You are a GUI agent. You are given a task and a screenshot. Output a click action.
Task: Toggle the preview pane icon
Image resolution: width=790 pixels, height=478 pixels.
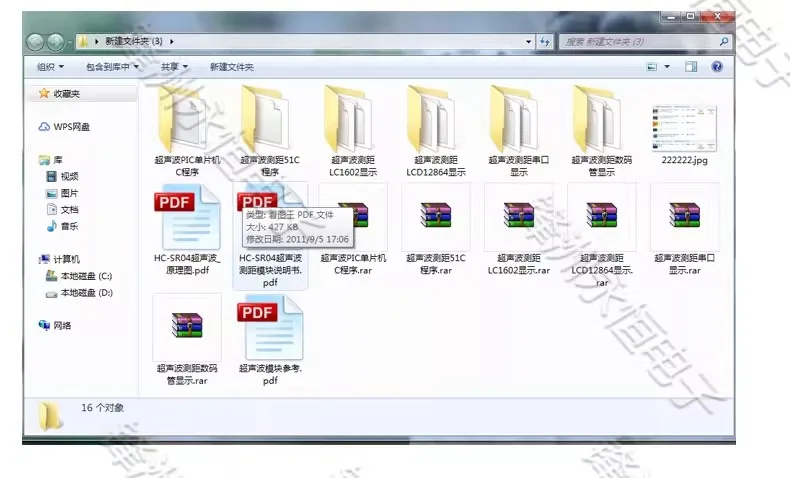pos(690,67)
